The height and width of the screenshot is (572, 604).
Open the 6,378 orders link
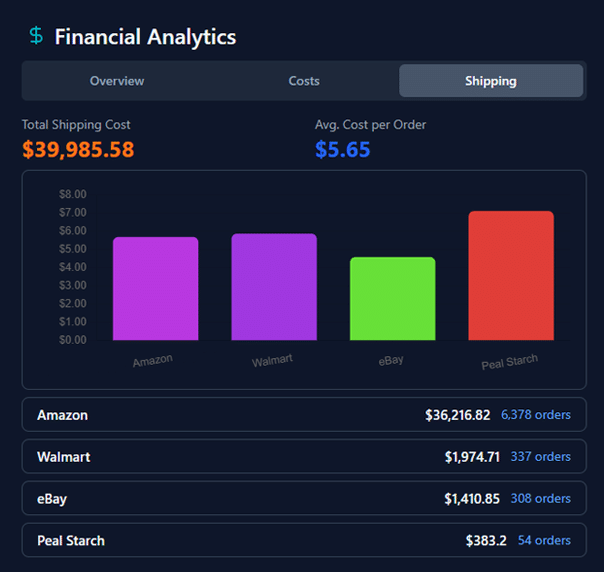pyautogui.click(x=536, y=415)
